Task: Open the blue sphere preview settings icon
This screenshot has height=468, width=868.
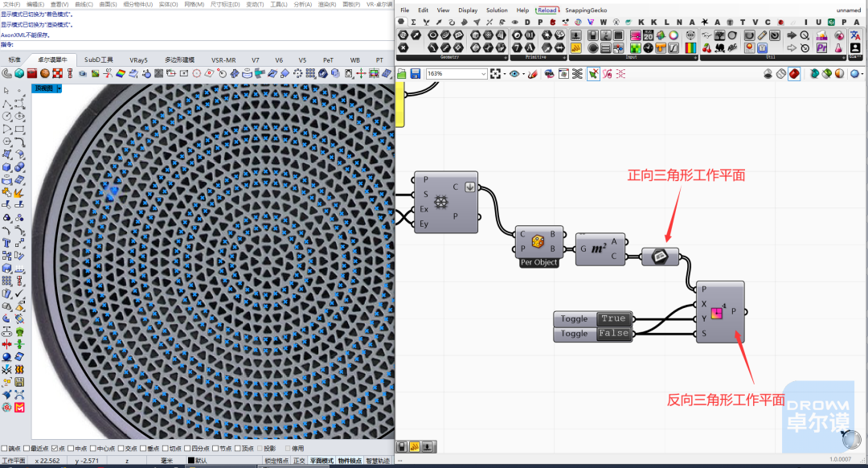Action: tap(854, 74)
